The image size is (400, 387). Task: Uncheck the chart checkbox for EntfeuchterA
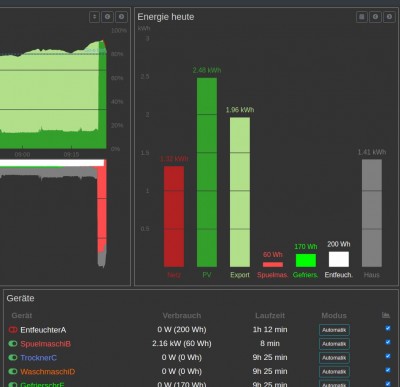point(388,328)
